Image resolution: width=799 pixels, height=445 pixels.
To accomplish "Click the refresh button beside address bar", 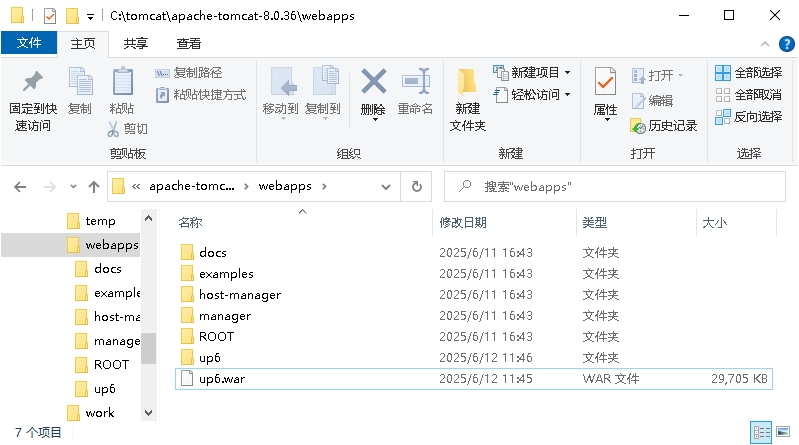I will pos(417,187).
